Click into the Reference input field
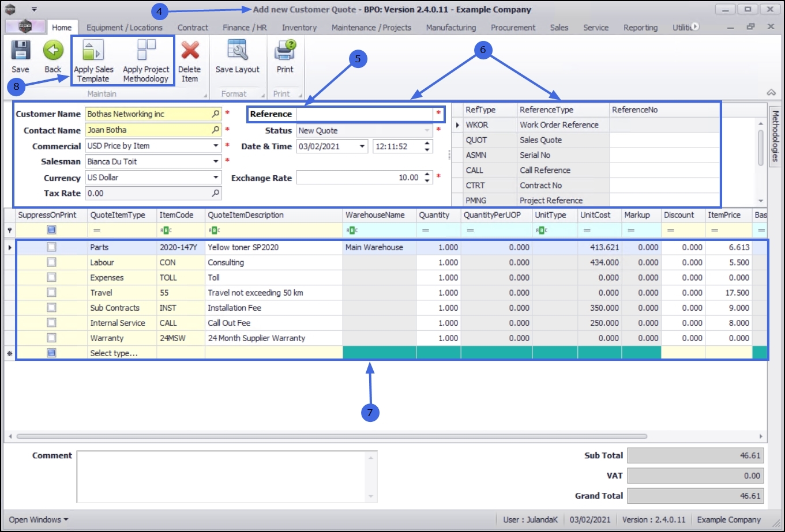The image size is (785, 532). [x=365, y=114]
